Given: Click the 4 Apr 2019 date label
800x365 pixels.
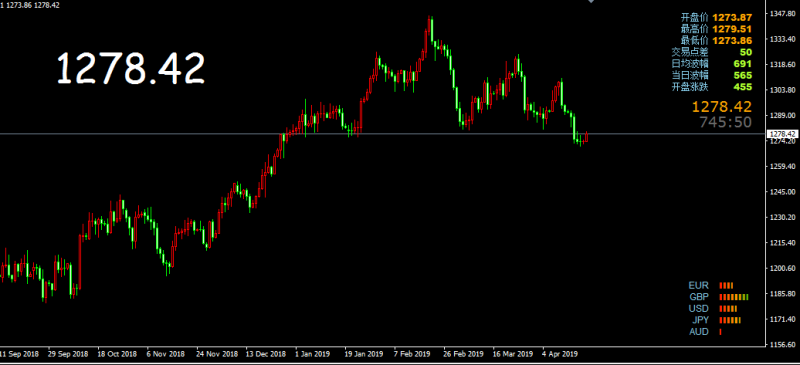Looking at the screenshot, I should point(560,354).
